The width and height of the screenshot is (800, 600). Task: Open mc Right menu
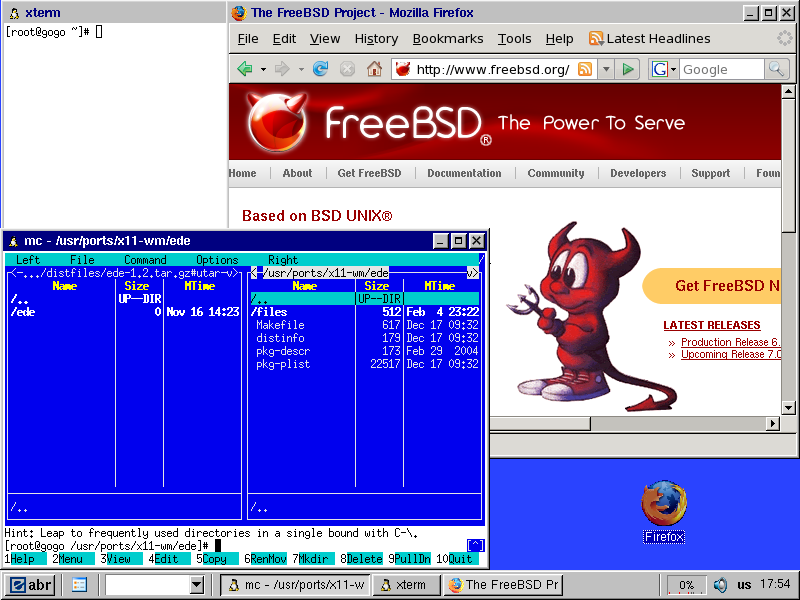283,260
